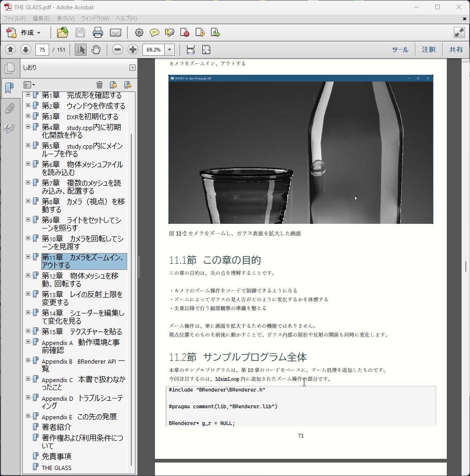Toggle the Page Thumbnails panel
470x476 pixels.
9,68
